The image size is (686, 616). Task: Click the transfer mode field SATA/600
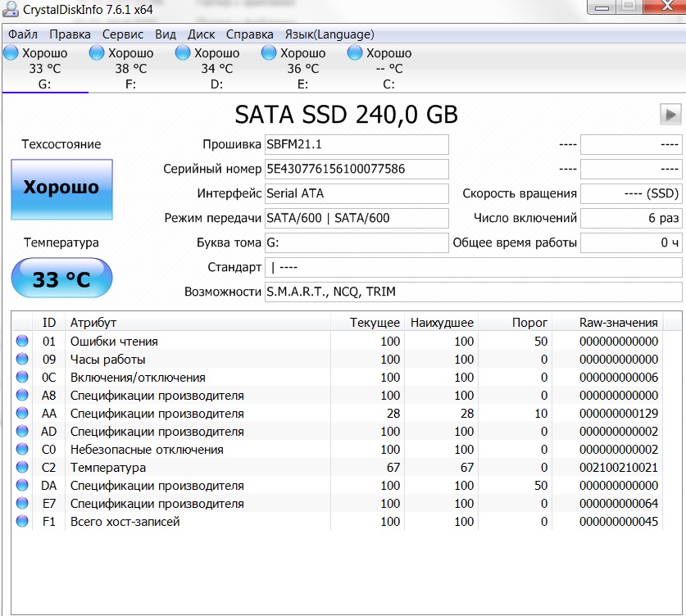click(357, 218)
